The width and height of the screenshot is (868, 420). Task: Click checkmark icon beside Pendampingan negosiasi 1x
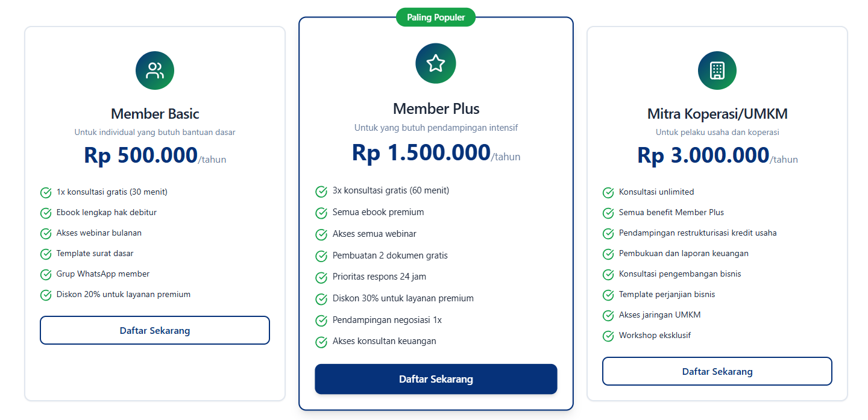321,321
